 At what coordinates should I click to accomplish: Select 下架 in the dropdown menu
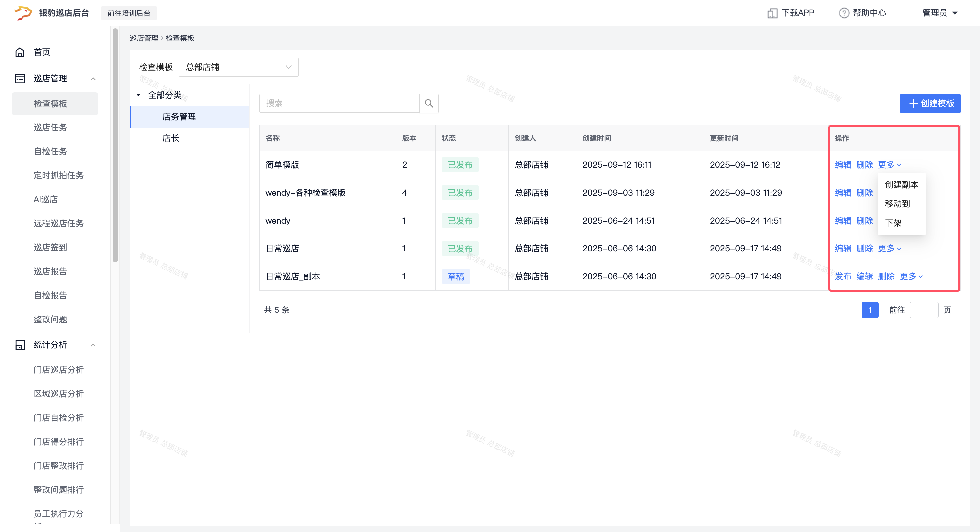[x=893, y=223]
